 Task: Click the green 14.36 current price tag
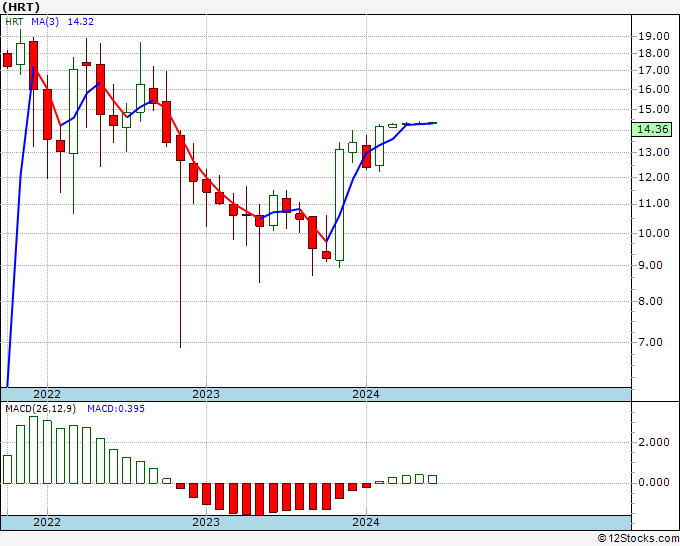tap(652, 129)
